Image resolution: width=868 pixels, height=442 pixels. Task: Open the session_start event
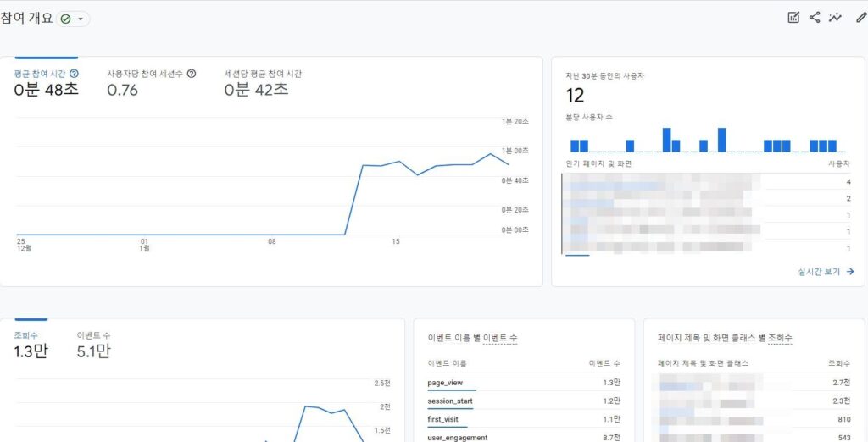pyautogui.click(x=450, y=401)
